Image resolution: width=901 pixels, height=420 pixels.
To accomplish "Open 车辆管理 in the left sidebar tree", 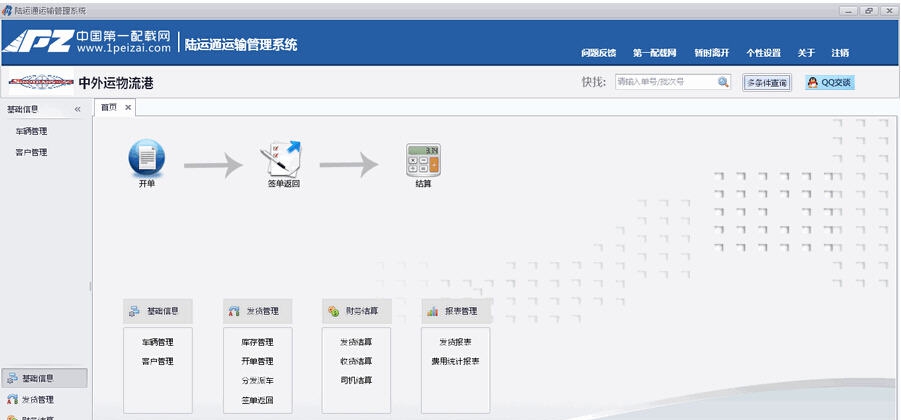I will point(32,131).
